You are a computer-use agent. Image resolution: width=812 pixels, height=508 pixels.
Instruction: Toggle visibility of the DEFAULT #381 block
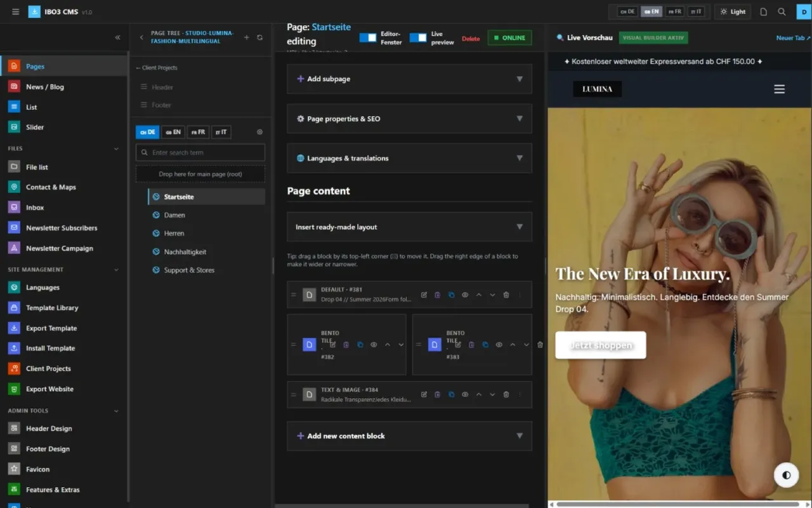coord(465,295)
